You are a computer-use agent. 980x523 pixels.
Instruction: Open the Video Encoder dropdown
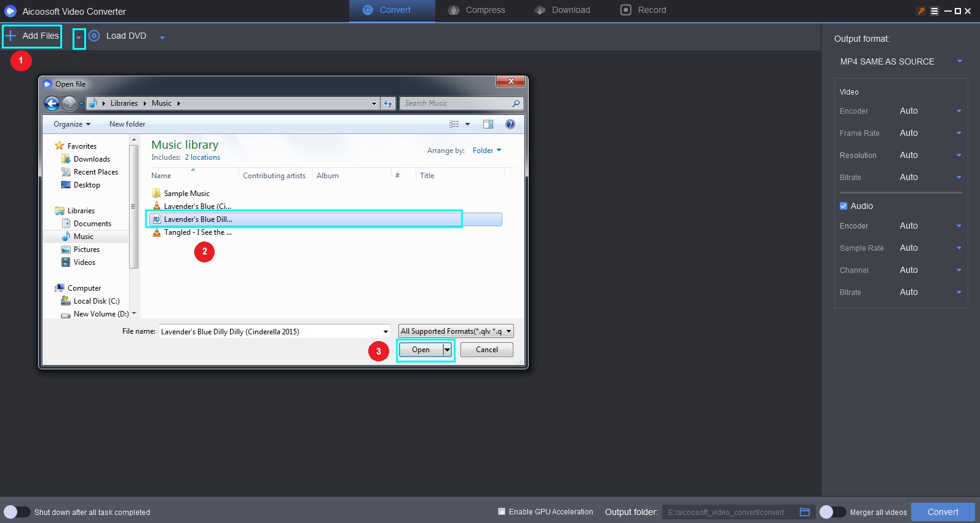931,111
